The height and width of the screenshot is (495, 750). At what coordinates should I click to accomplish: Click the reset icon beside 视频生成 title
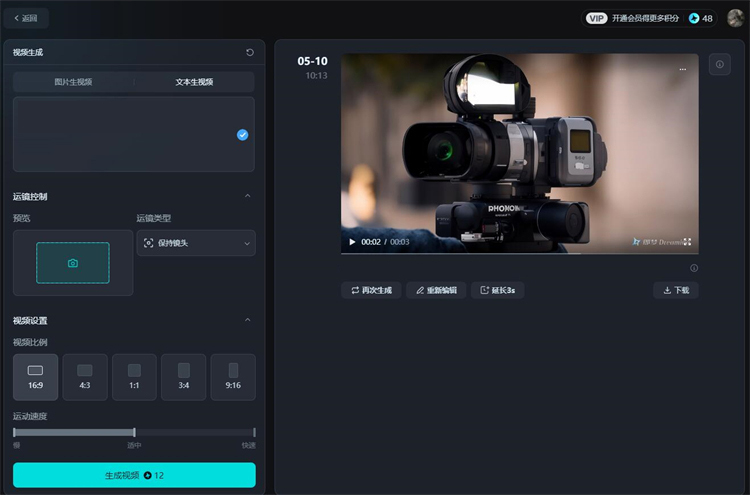[249, 52]
